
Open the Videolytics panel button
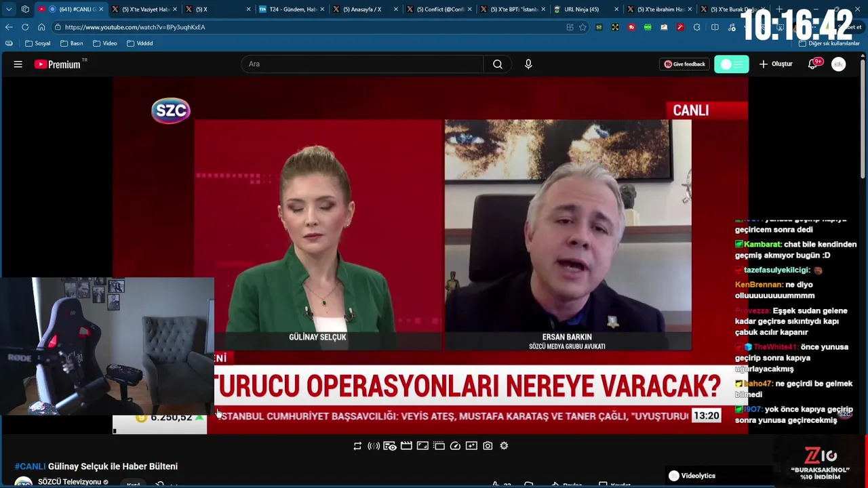pyautogui.click(x=692, y=476)
